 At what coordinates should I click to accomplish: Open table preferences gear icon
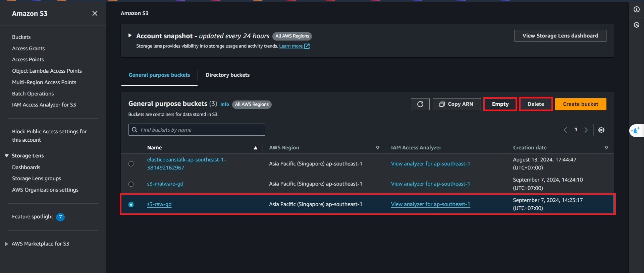point(601,130)
